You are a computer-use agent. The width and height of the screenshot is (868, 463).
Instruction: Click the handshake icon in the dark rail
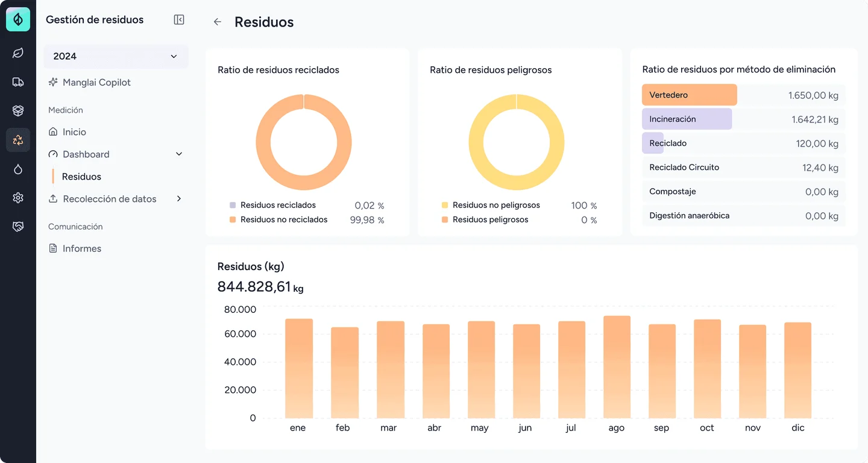tap(18, 227)
